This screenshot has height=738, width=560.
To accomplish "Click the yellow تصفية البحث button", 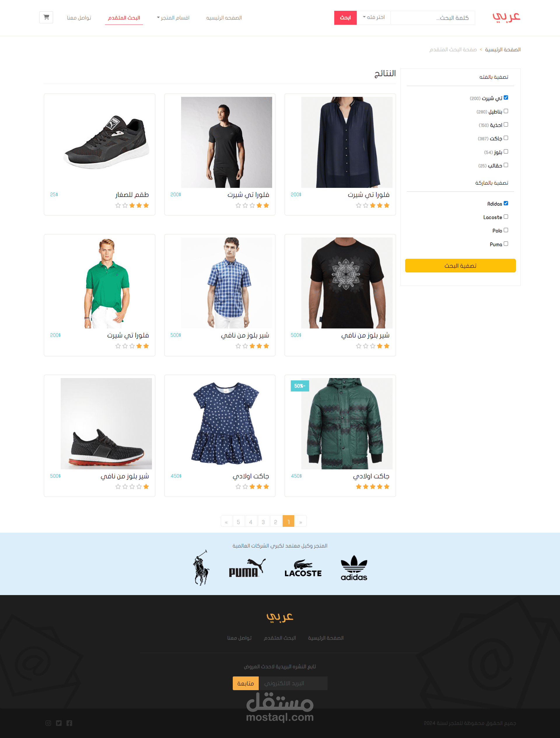I will click(460, 265).
